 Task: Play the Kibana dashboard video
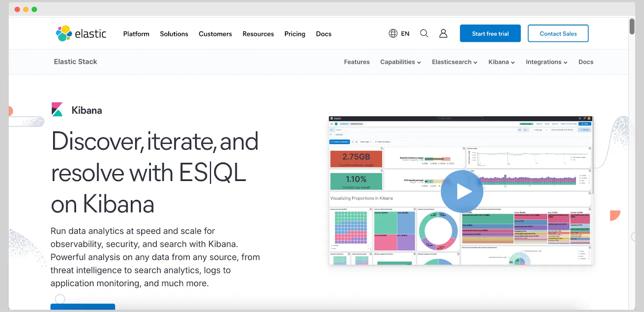point(462,191)
